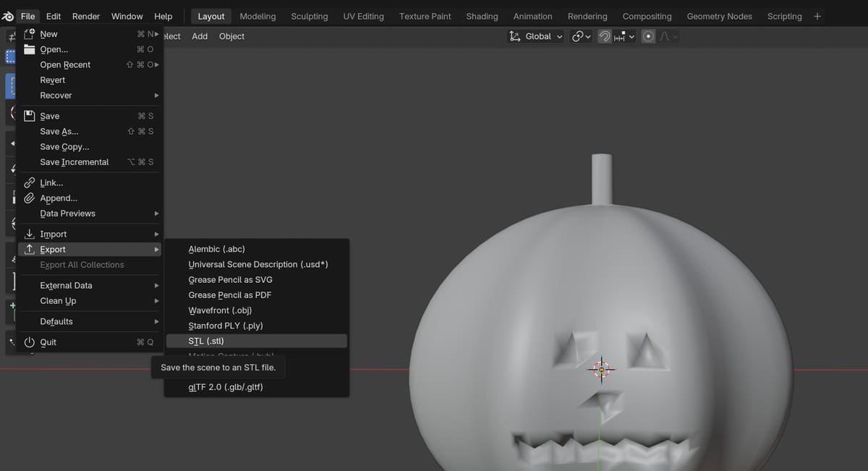Expand the Recover submenu
Screen dimensions: 868x471
click(x=90, y=96)
